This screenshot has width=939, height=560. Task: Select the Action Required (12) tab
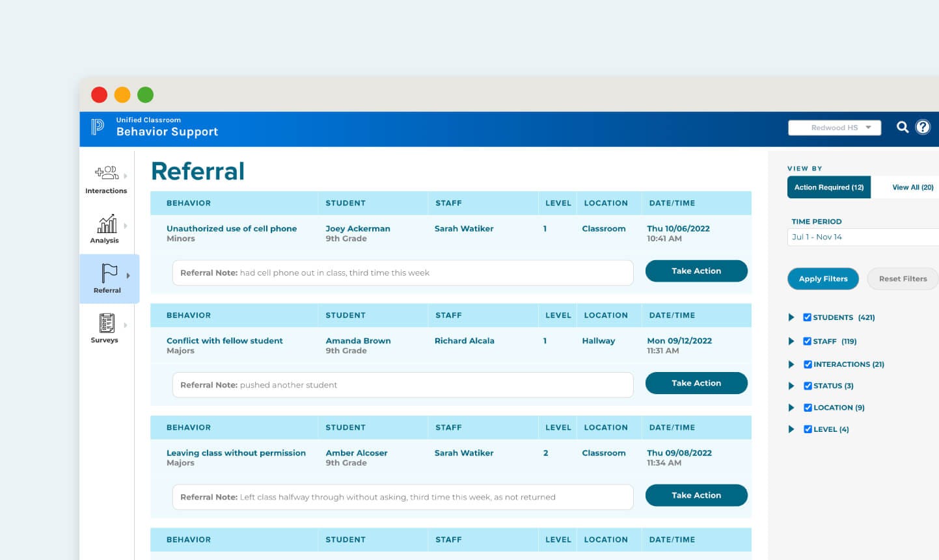pos(829,187)
